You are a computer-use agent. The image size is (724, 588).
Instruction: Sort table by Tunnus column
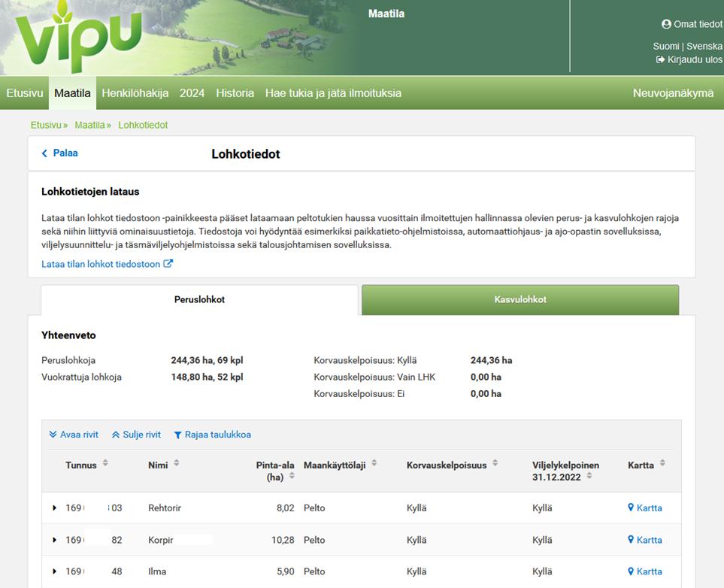[x=105, y=464]
